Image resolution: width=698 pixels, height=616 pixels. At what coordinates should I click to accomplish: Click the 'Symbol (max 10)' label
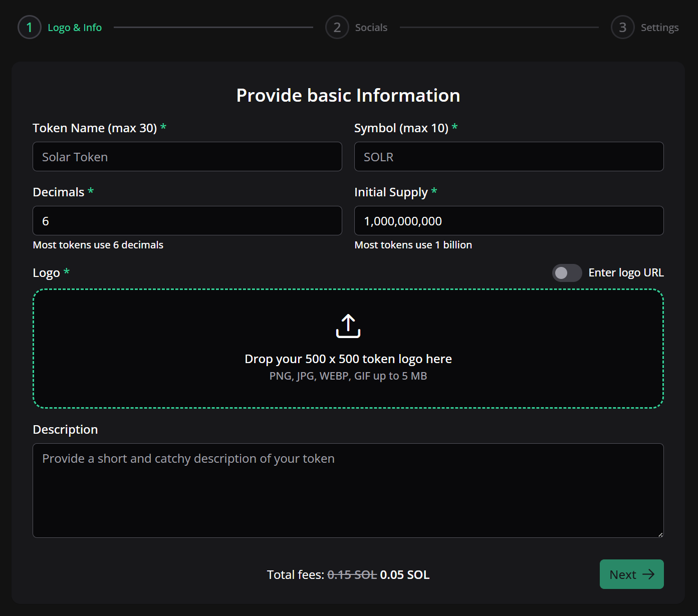pyautogui.click(x=401, y=128)
